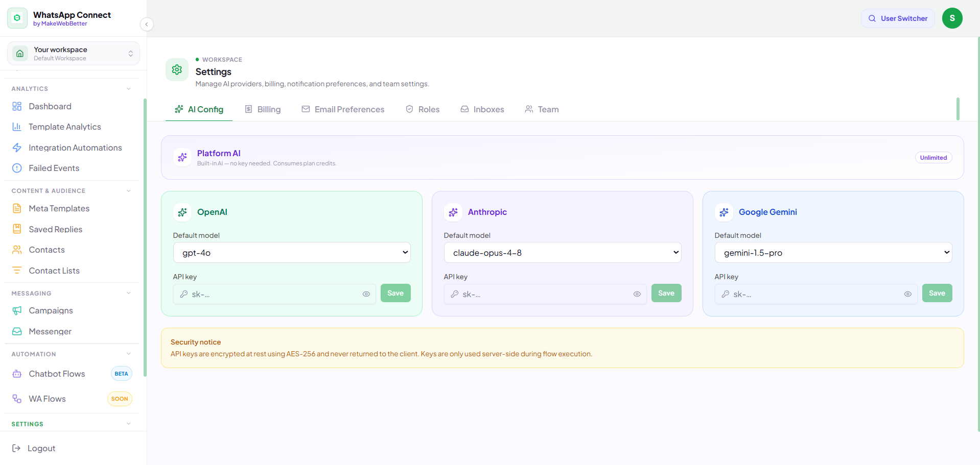Select the AI Config tab

(x=199, y=109)
